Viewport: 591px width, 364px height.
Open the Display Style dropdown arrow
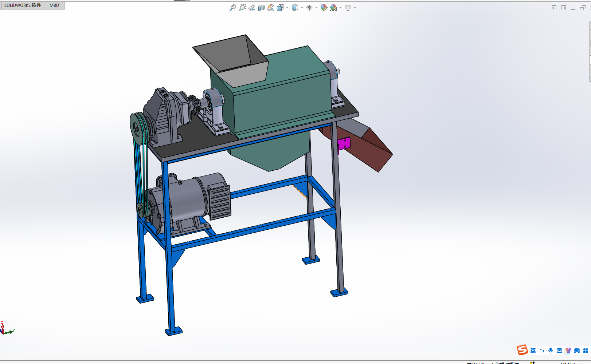tap(302, 8)
